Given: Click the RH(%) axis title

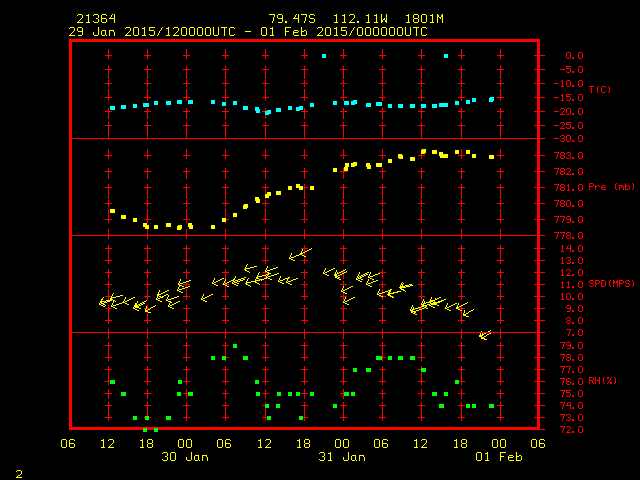Looking at the screenshot, I should tap(602, 381).
